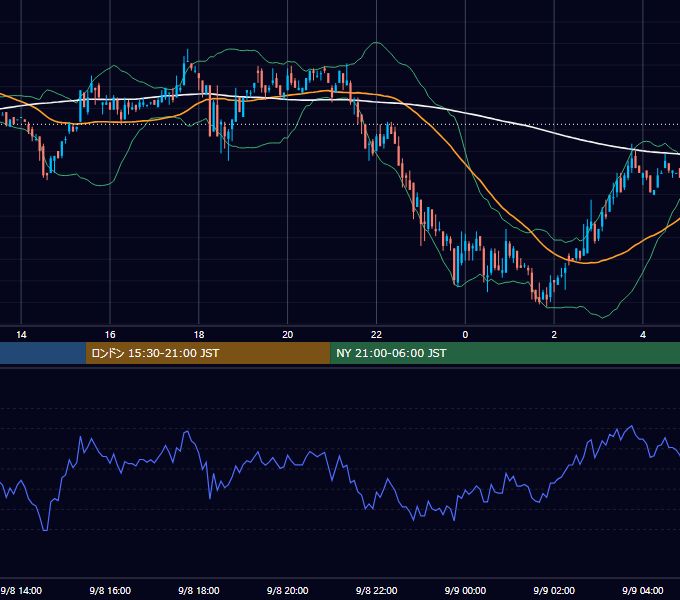The image size is (680, 600).
Task: Click the 0 hour axis label
Action: (465, 335)
